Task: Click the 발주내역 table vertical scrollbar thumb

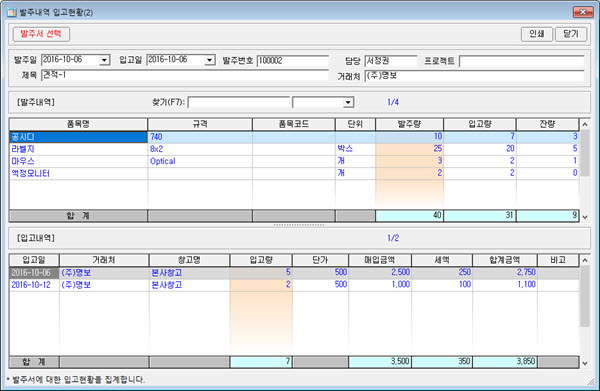Action: 585,153
